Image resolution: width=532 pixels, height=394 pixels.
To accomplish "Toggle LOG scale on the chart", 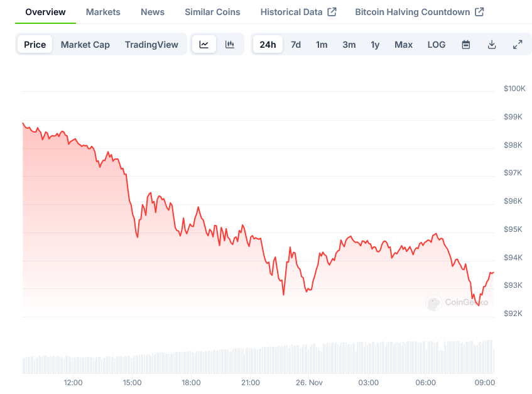I will tap(437, 45).
